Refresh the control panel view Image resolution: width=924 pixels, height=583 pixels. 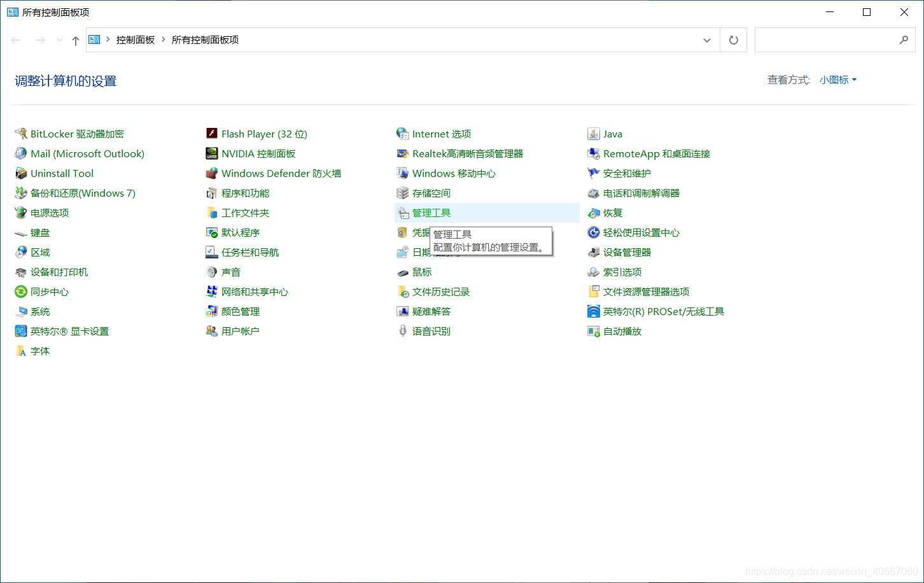click(734, 40)
